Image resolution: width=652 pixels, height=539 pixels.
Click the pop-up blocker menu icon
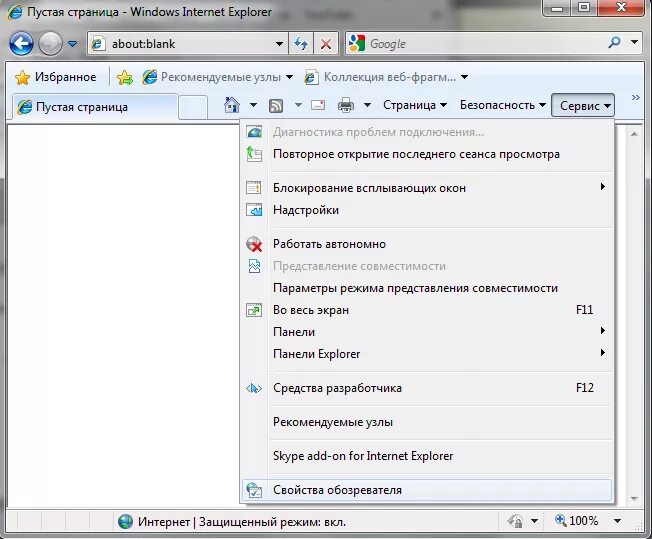254,188
